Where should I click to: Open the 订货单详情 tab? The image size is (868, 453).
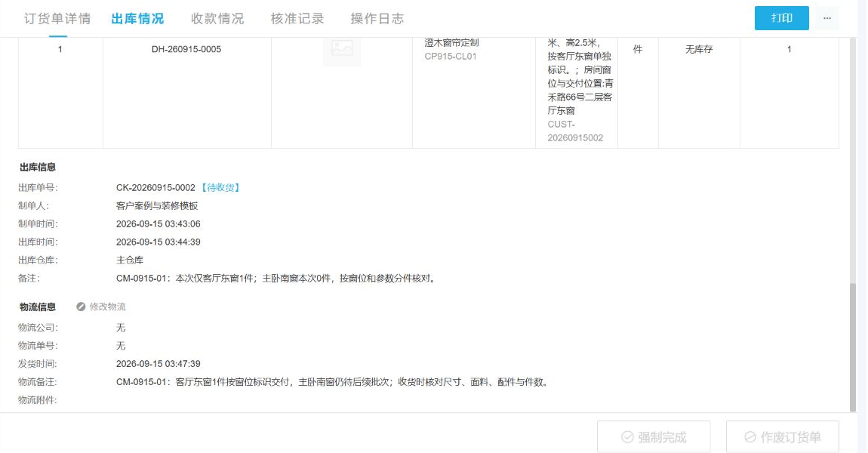point(57,19)
